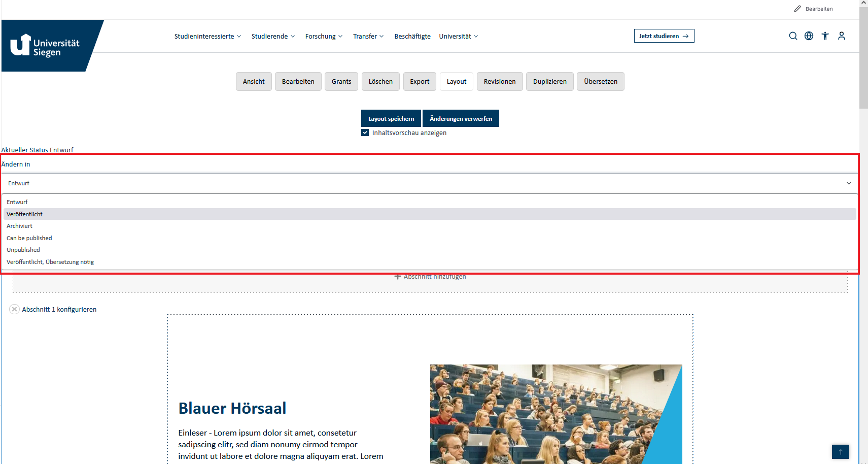
Task: Click the Universität Siegen logo
Action: pos(46,46)
